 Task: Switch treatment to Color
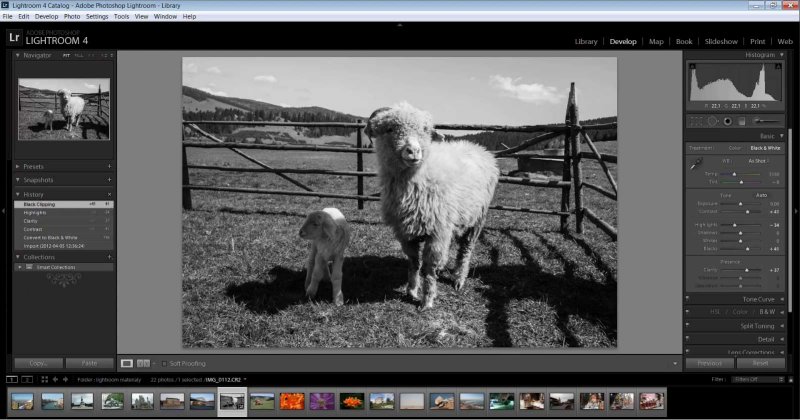click(735, 148)
